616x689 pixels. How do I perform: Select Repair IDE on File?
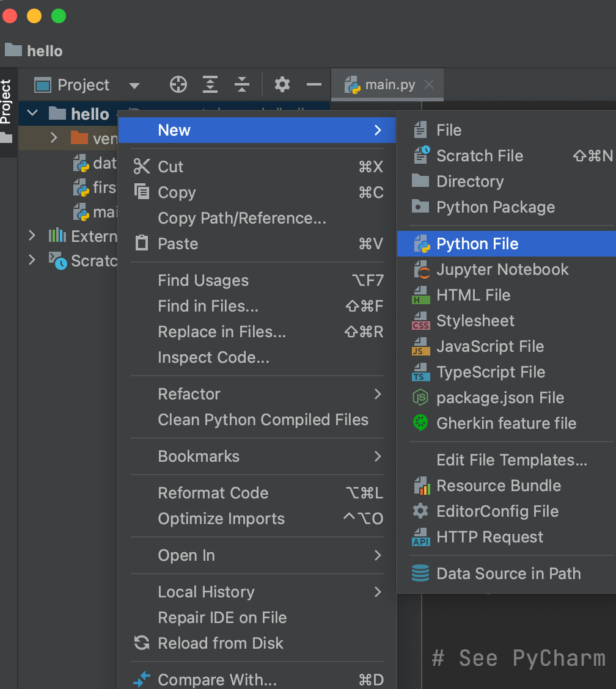pos(257,618)
